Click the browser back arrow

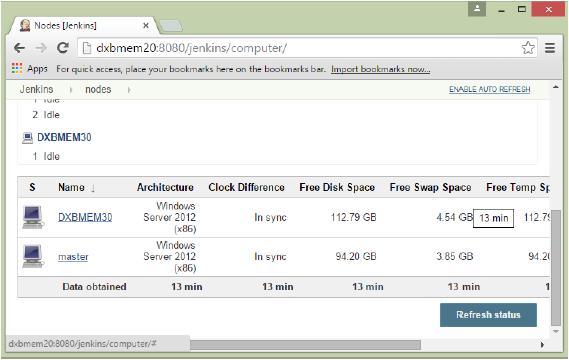19,48
